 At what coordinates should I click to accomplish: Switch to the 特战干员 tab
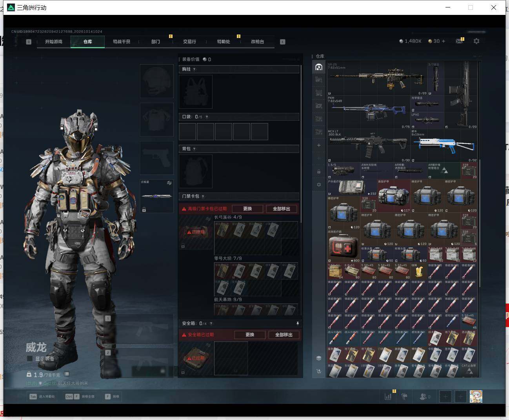coord(122,42)
